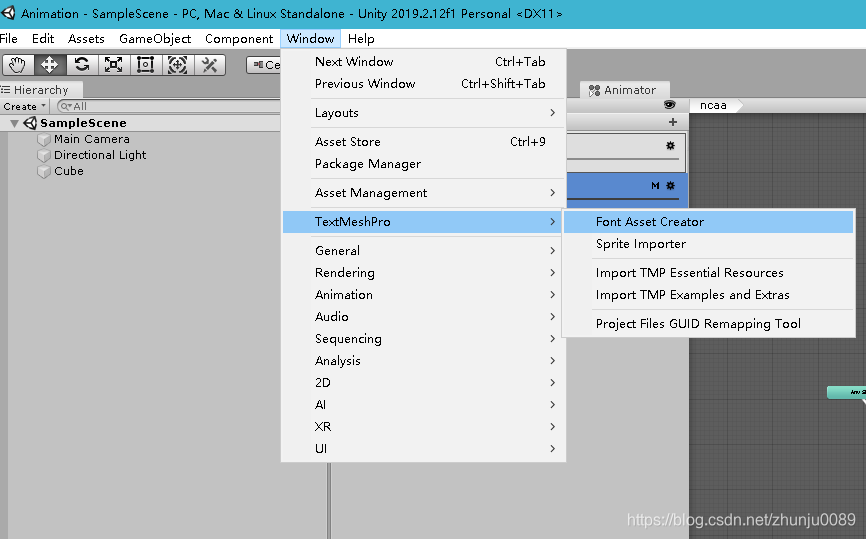Click the Unity logo in title bar
This screenshot has width=866, height=539.
[9, 13]
